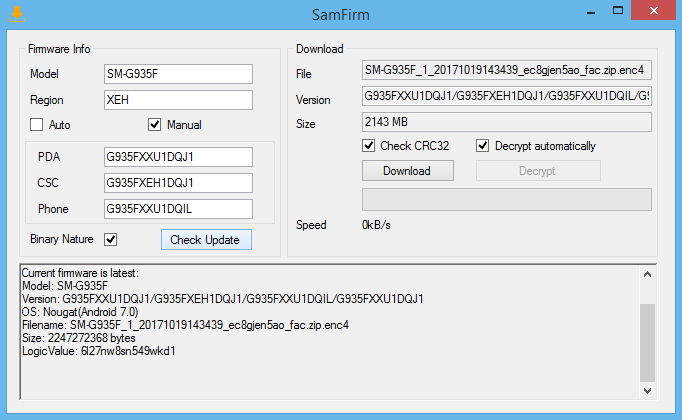
Task: Edit the PDA field G935FXXU1DQJ1
Action: 178,157
